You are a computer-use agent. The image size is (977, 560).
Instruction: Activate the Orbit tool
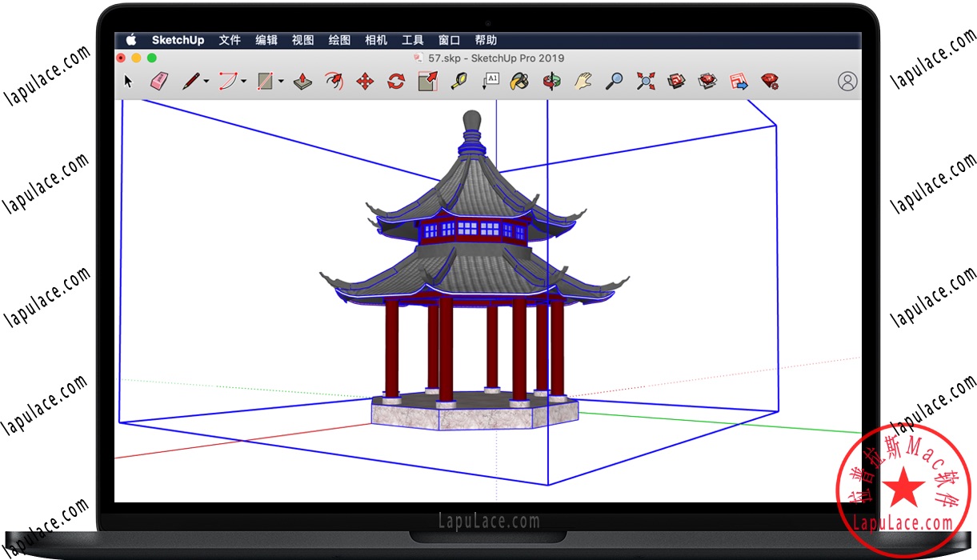(x=551, y=81)
